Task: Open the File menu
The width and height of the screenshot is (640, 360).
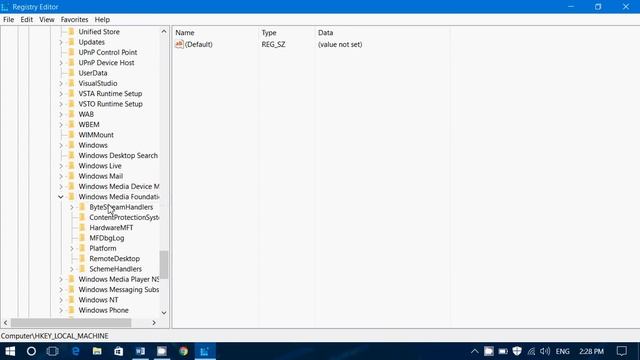Action: pos(8,20)
